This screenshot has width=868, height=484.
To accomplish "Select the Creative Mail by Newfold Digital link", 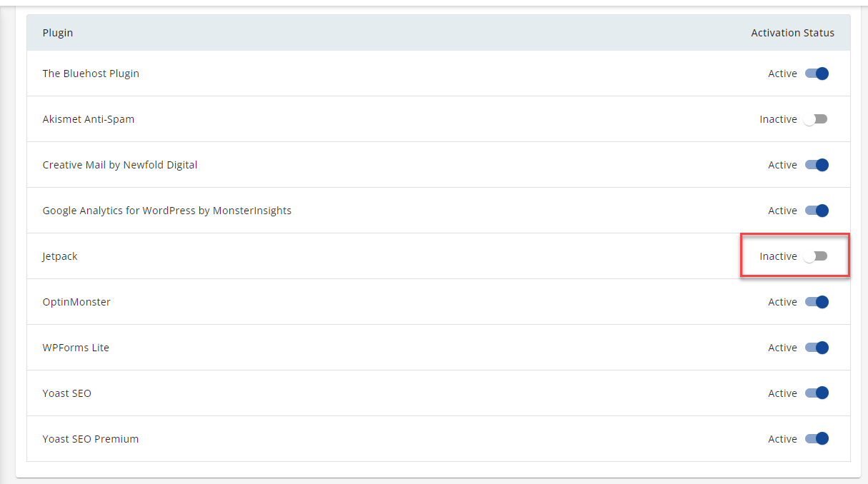I will click(119, 164).
